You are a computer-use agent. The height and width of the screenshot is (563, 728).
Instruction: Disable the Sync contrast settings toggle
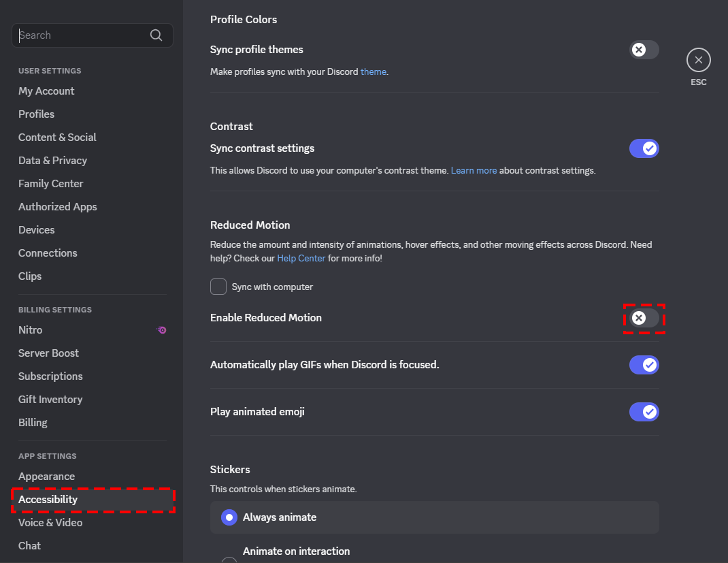pos(644,148)
